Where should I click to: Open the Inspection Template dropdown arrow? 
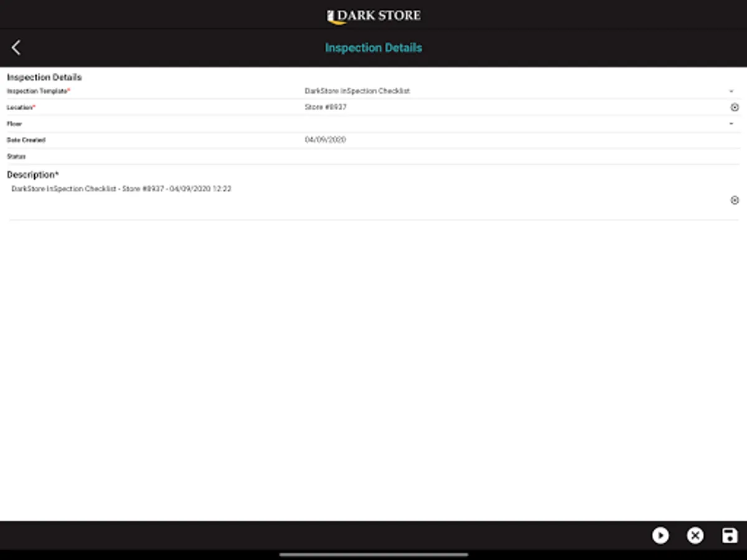731,91
